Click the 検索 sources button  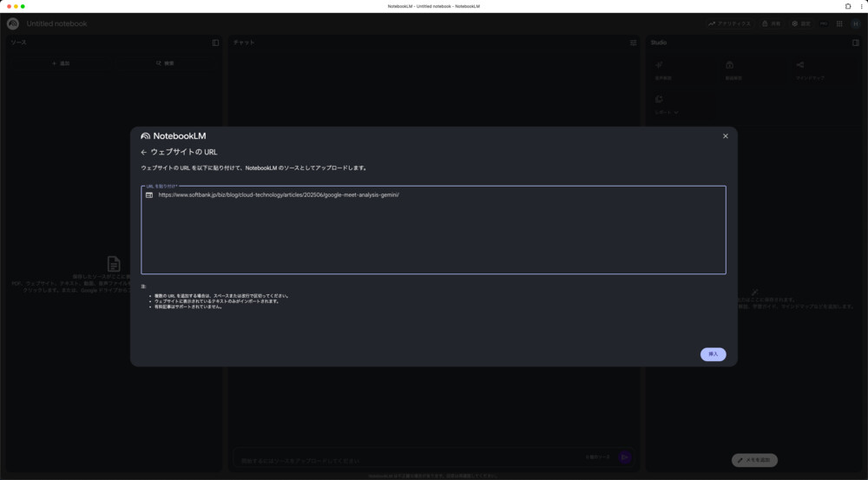coord(165,63)
